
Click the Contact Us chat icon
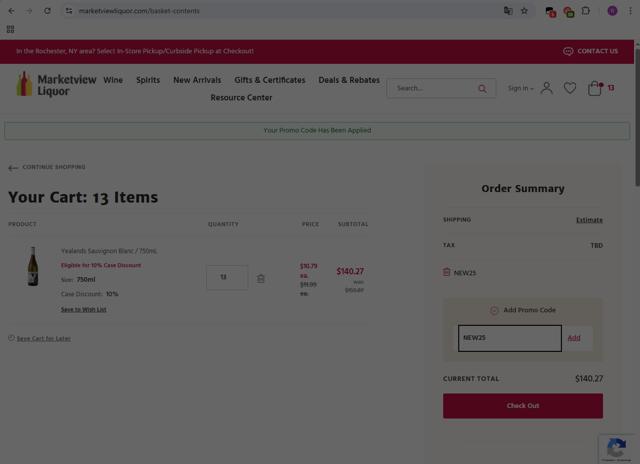point(568,51)
